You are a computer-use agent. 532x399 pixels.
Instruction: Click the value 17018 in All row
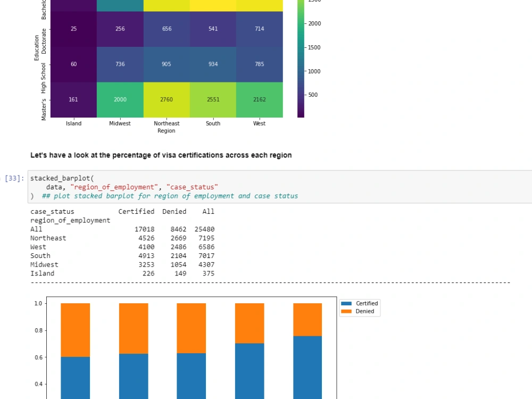tap(144, 229)
